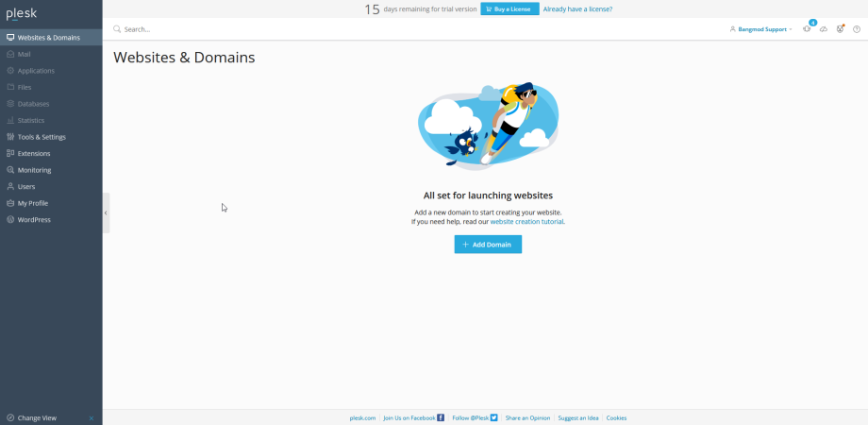Open the Bangmod Support account dropdown
Image resolution: width=868 pixels, height=425 pixels.
[x=761, y=29]
